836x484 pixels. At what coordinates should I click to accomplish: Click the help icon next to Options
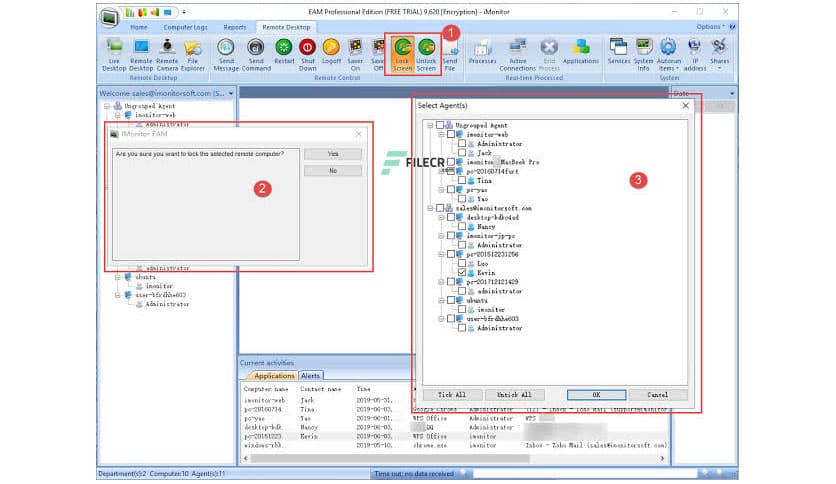[x=733, y=27]
